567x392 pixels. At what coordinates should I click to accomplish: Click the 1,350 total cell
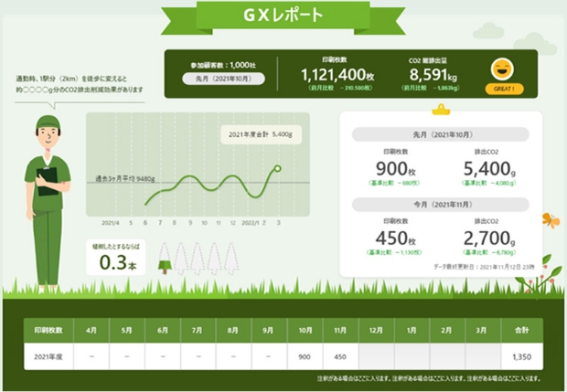[522, 356]
